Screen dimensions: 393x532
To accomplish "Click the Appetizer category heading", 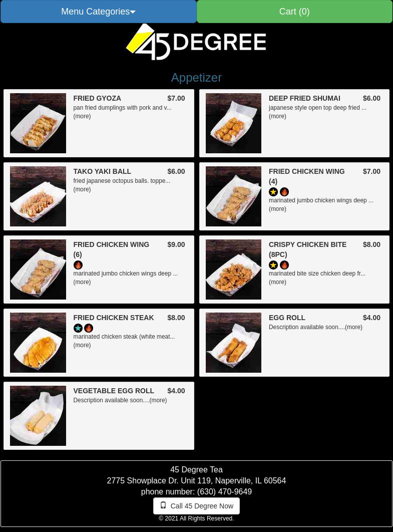I will 196,78.
